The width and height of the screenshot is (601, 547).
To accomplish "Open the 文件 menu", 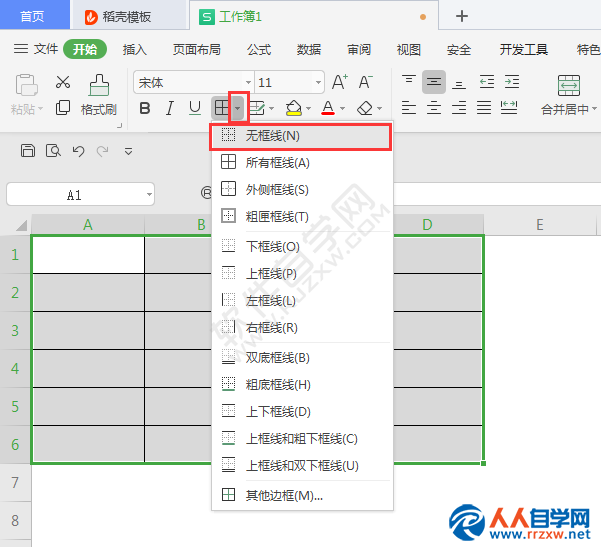I will tap(36, 49).
